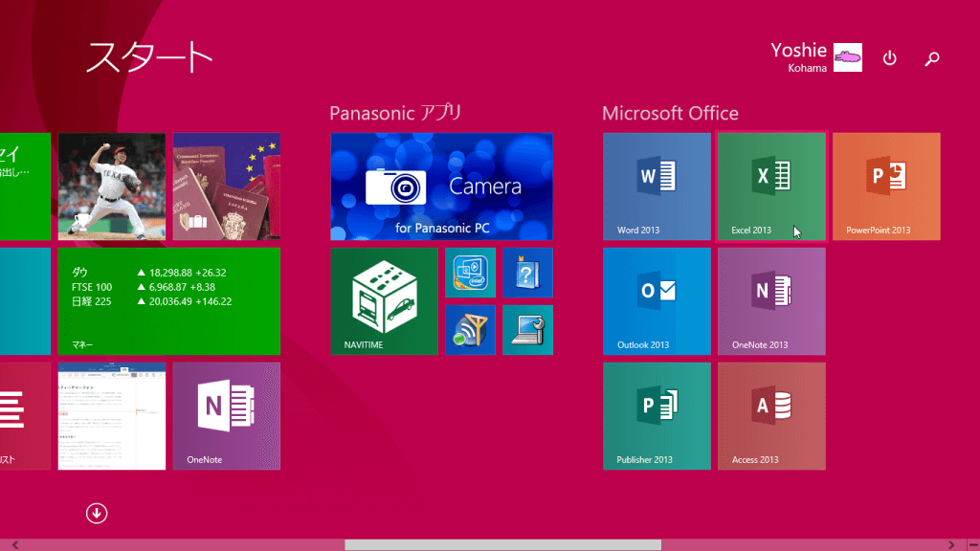The height and width of the screenshot is (551, 980).
Task: Open the Intel display utility small tile
Action: point(470,273)
